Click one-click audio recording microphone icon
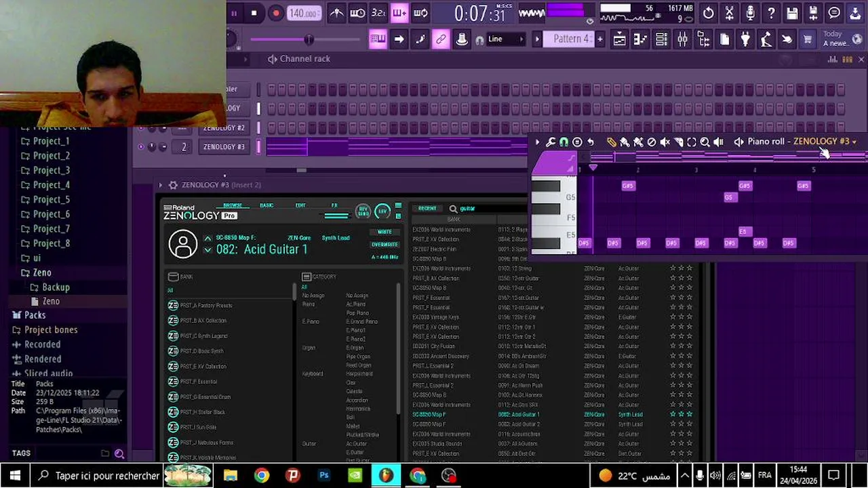Image resolution: width=868 pixels, height=488 pixels. [750, 13]
